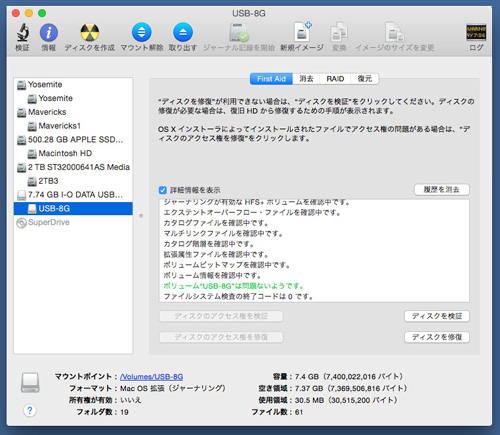Screen dimensions: 500x435
Task: Click the help question mark button
Action: point(30,410)
